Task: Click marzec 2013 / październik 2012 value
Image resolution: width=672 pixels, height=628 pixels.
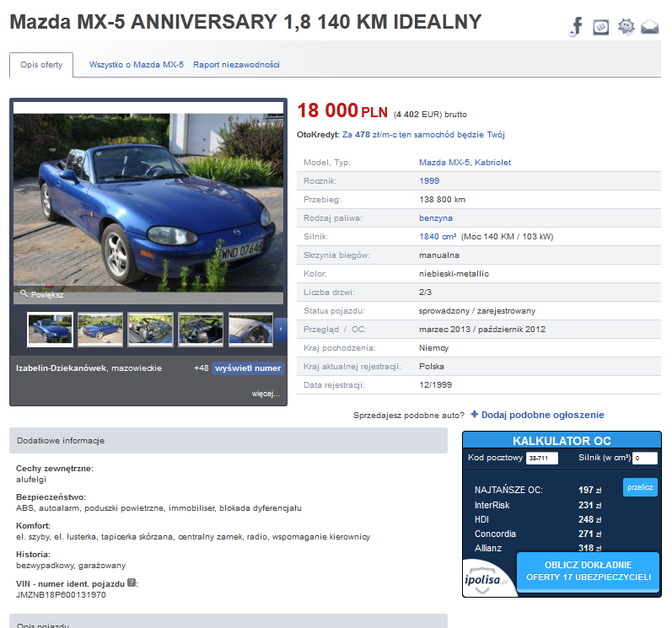Action: tap(482, 330)
